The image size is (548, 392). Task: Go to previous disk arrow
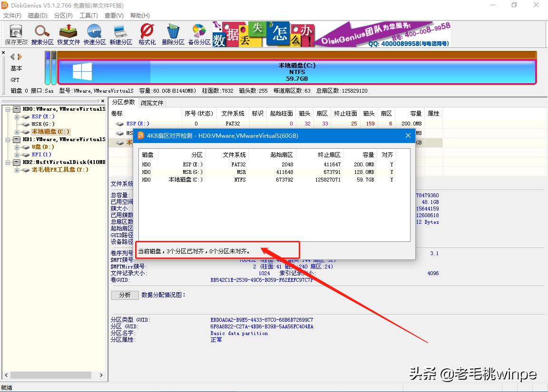coord(12,57)
